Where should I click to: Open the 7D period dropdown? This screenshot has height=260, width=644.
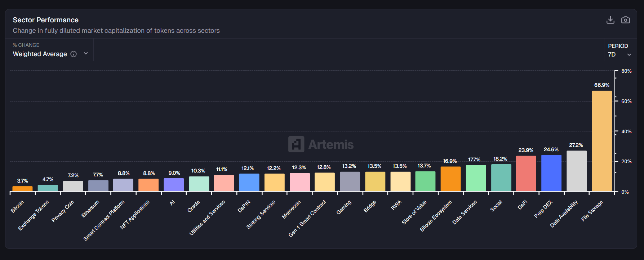619,54
